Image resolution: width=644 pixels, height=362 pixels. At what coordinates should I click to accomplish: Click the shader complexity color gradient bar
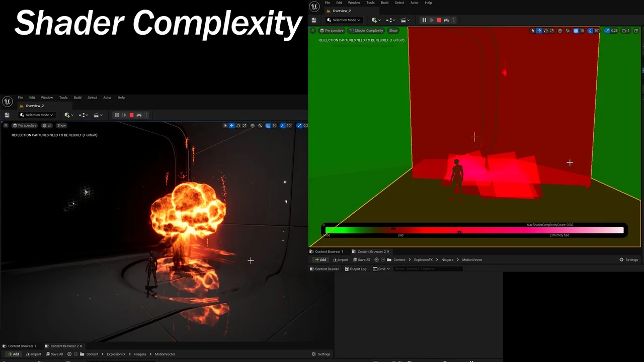[x=474, y=230]
